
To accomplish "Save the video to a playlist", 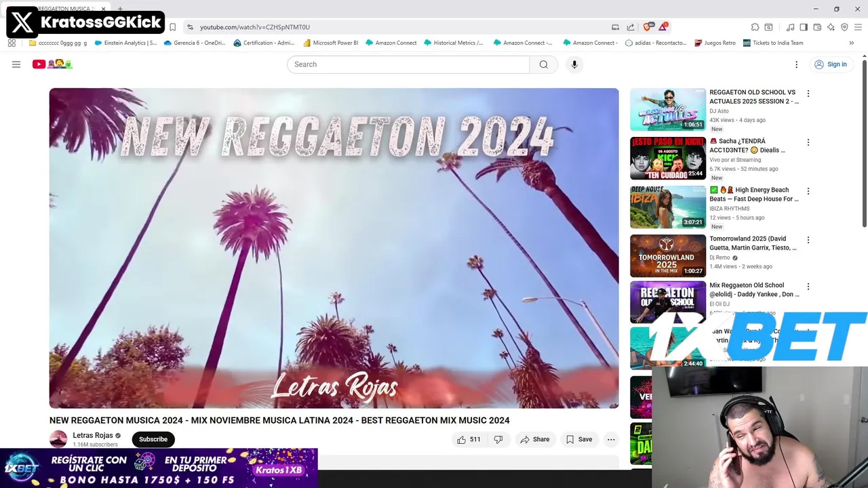I will 579,439.
